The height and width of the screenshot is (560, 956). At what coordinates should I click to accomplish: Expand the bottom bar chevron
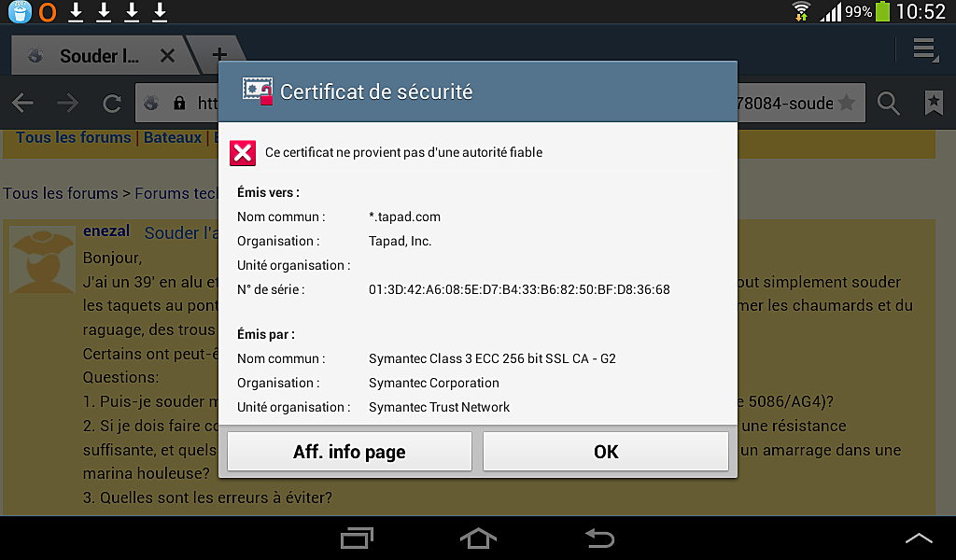[x=919, y=538]
